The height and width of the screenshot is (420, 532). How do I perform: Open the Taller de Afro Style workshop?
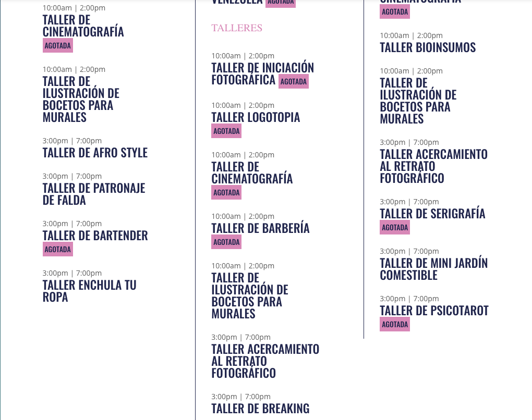click(95, 153)
